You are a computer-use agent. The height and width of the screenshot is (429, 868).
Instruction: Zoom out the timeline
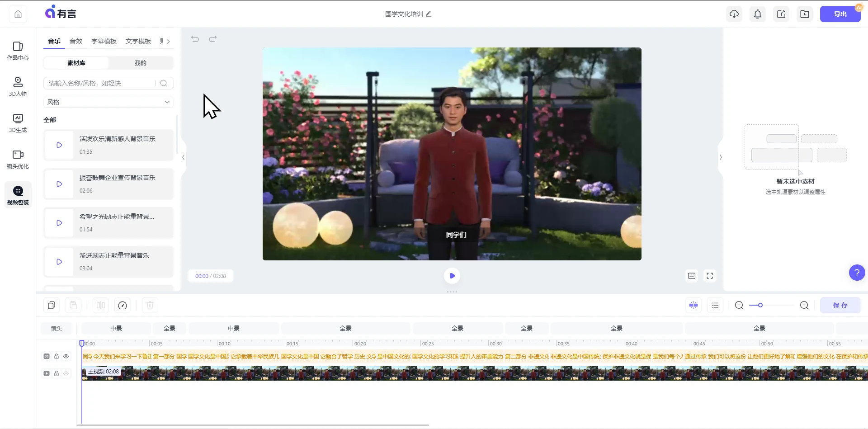[x=739, y=305]
